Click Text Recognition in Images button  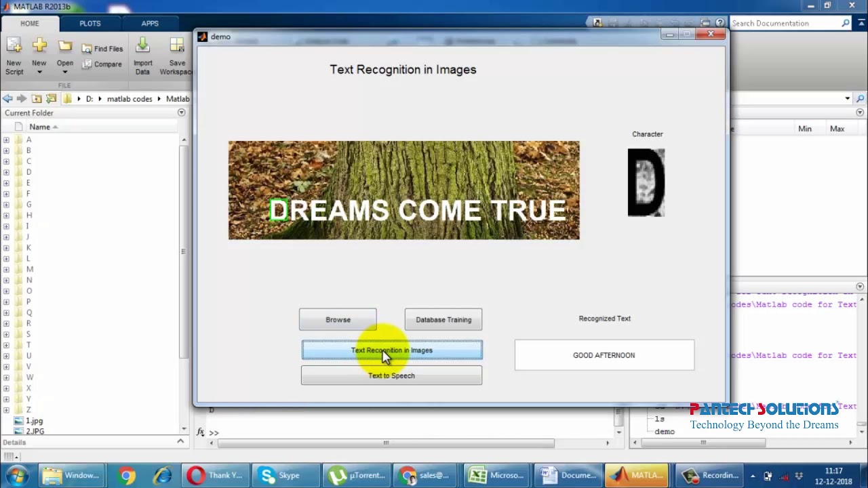(392, 350)
